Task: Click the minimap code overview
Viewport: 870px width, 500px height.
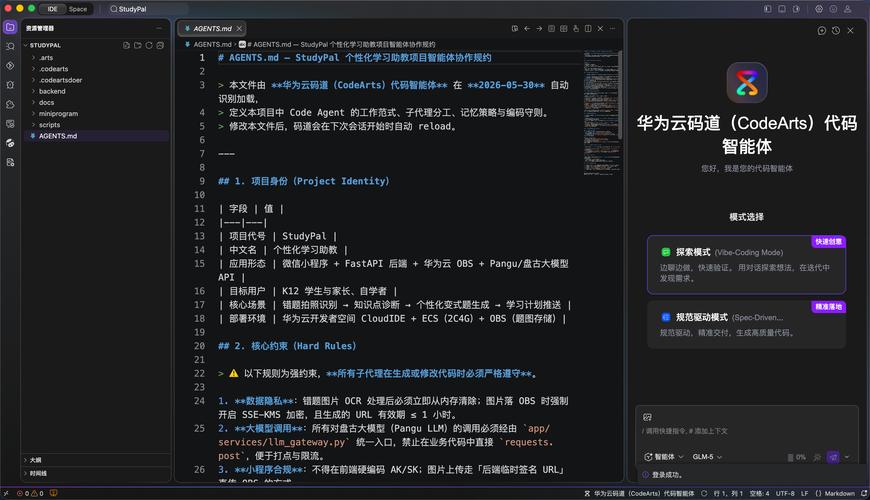Action: click(x=600, y=113)
